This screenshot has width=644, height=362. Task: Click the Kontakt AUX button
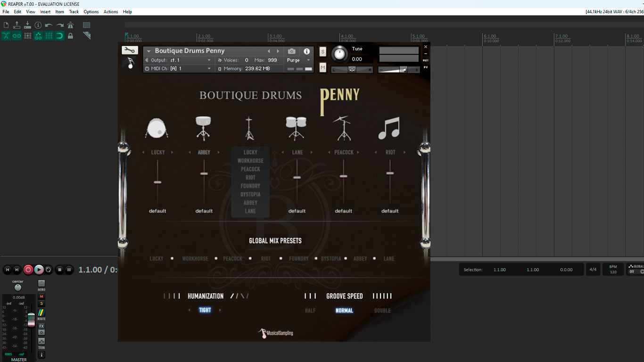[426, 60]
